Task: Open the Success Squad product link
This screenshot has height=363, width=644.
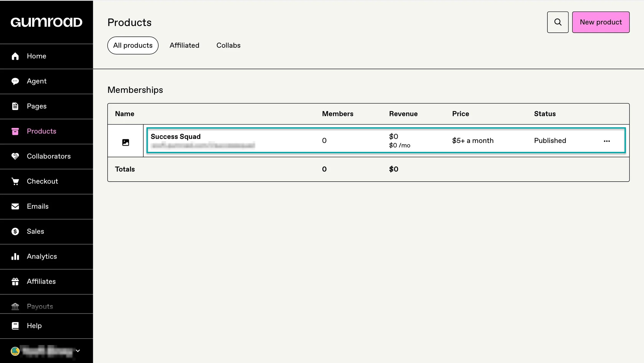Action: tap(175, 137)
